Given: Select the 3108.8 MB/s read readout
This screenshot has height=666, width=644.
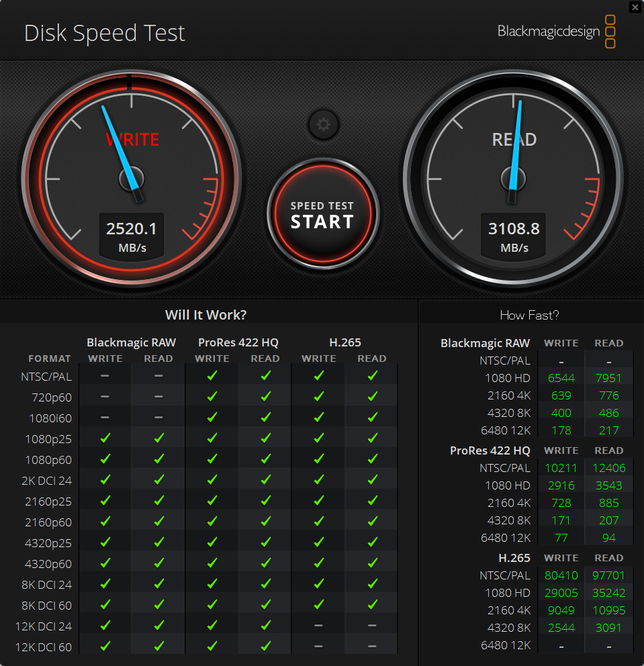Looking at the screenshot, I should (x=514, y=236).
